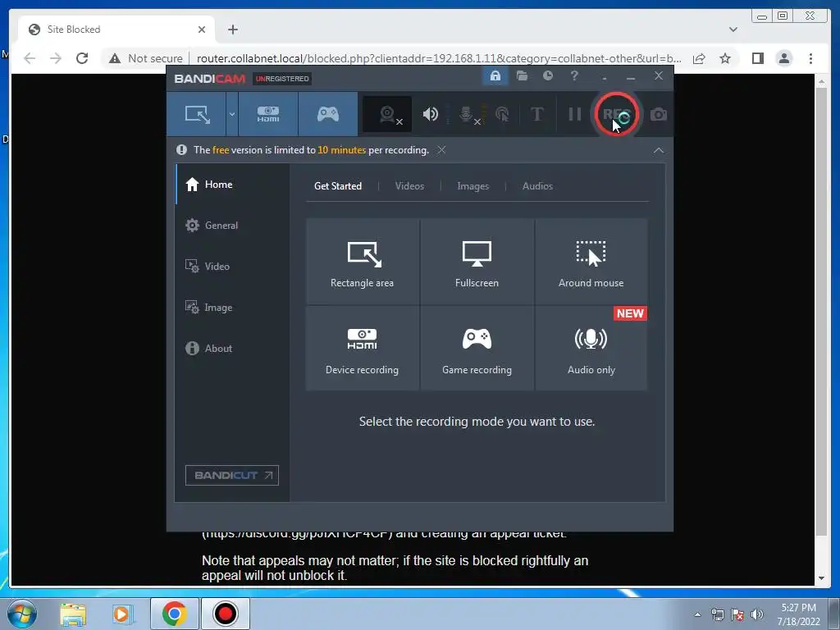Choose the Rectangle area recording tile

tap(362, 262)
